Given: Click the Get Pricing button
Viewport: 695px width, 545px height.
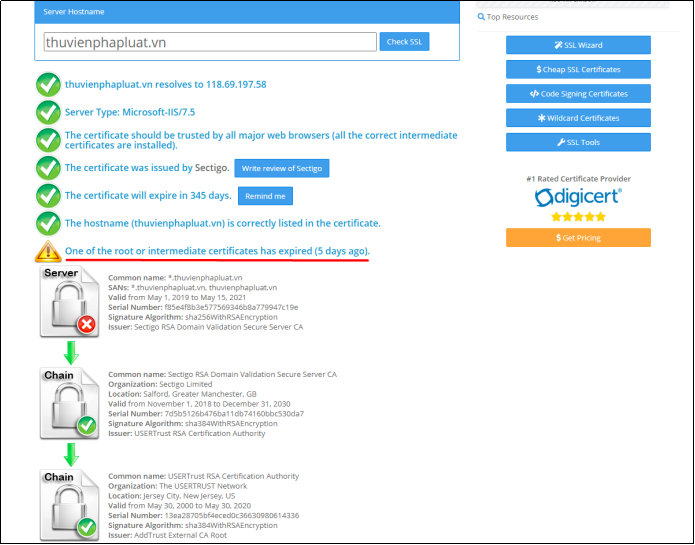Looking at the screenshot, I should (578, 237).
